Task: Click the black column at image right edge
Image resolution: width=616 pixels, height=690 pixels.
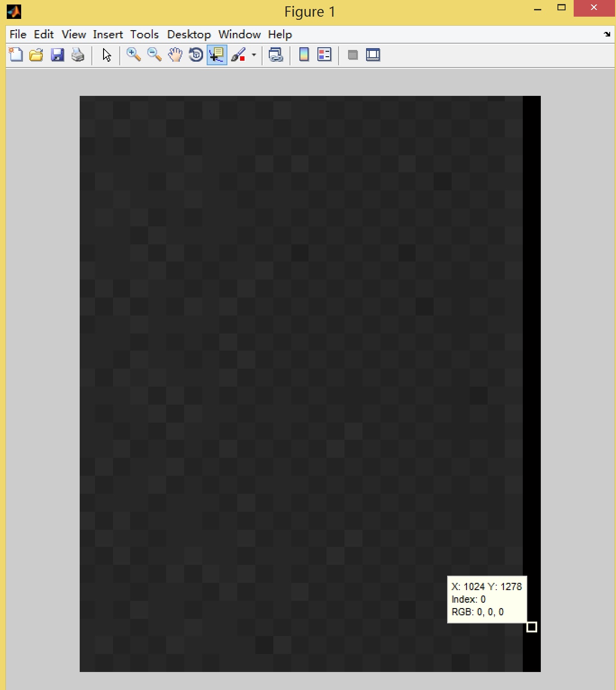Action: tap(532, 384)
